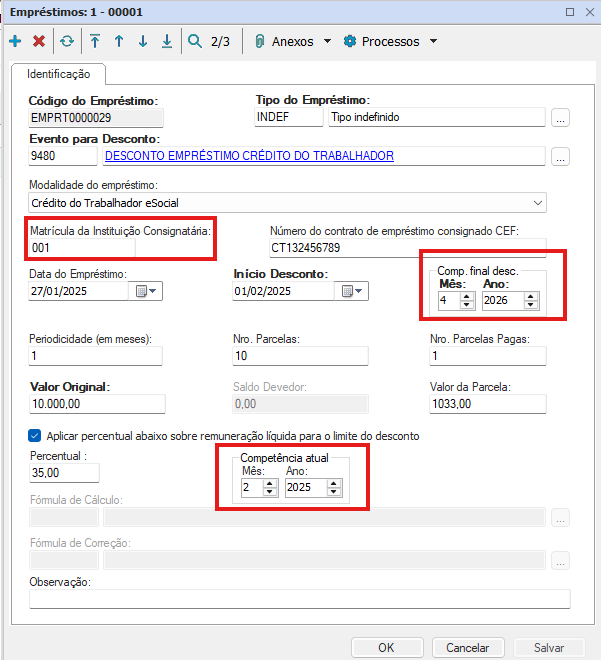The height and width of the screenshot is (660, 601).
Task: Open the Processos dropdown menu
Action: click(390, 42)
